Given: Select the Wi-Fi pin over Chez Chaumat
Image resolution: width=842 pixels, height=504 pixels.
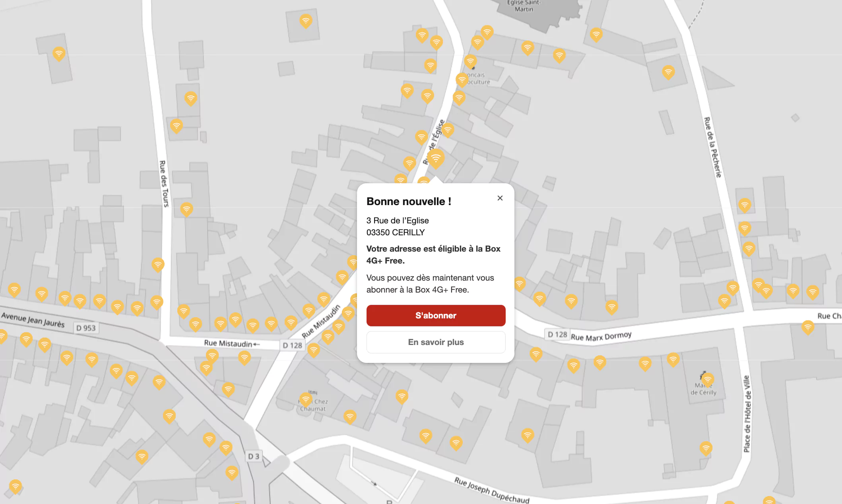Looking at the screenshot, I should pyautogui.click(x=306, y=399).
